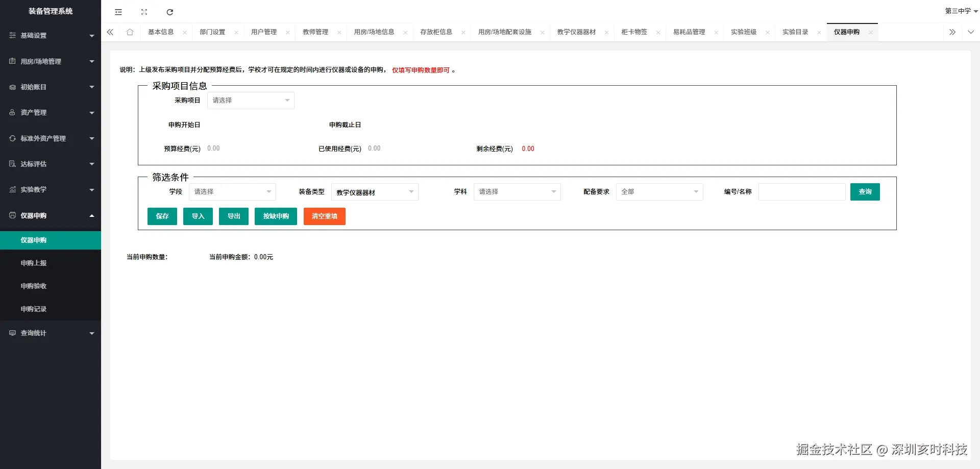The image size is (980, 469).
Task: Open the 申购记录 submenu item
Action: (x=51, y=309)
